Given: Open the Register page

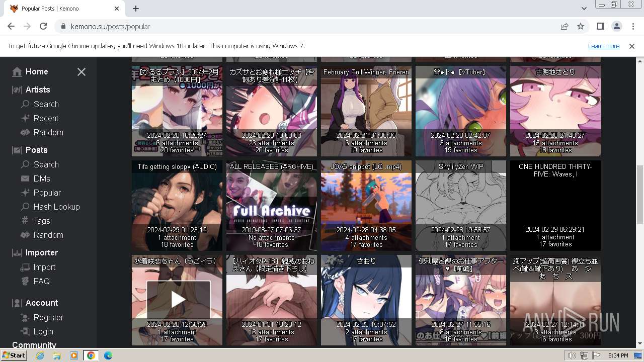Looking at the screenshot, I should pyautogui.click(x=42, y=317).
